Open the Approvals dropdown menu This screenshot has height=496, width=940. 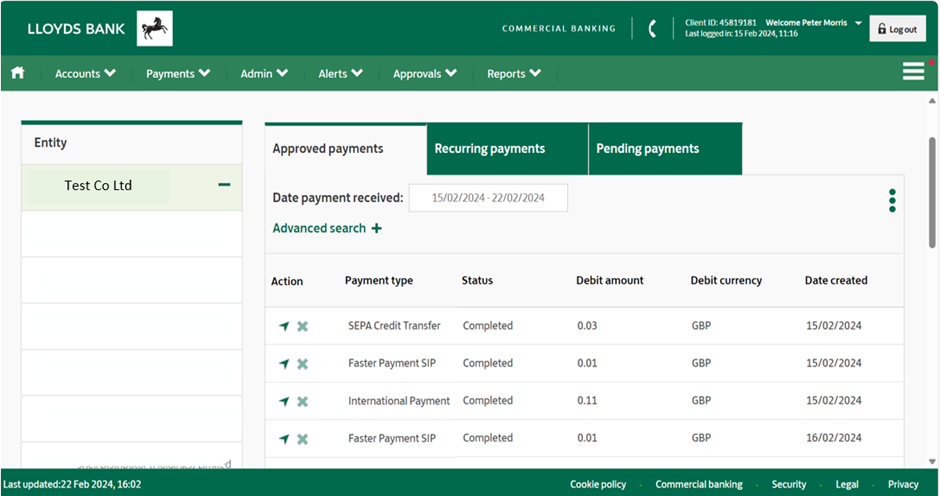[425, 73]
